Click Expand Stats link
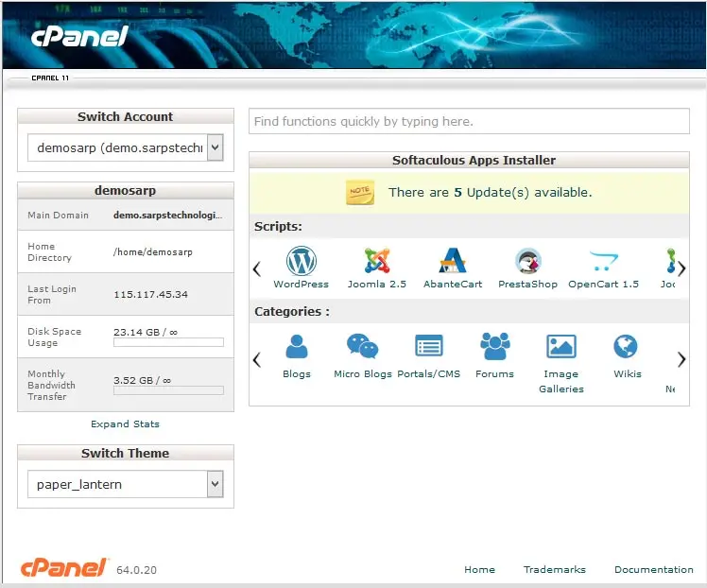The image size is (707, 588). pyautogui.click(x=125, y=424)
